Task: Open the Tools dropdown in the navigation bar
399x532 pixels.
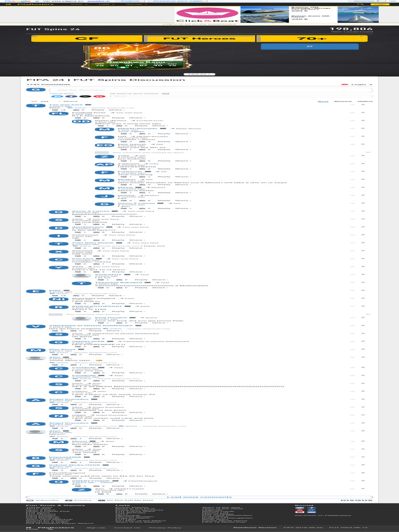Action: click(77, 4)
